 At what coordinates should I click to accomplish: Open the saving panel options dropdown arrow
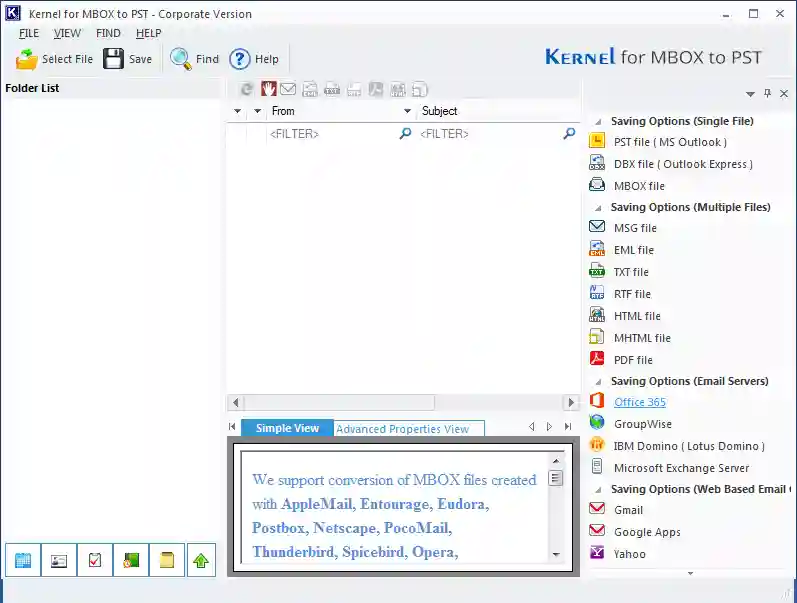click(750, 94)
